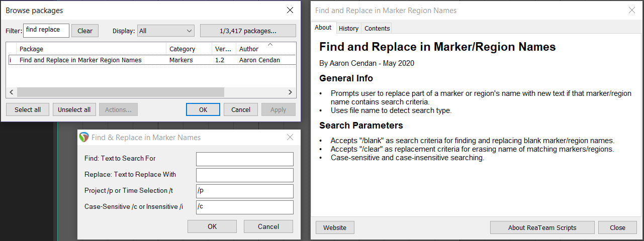Click the Filter text field containing 'find replace'

[46, 30]
